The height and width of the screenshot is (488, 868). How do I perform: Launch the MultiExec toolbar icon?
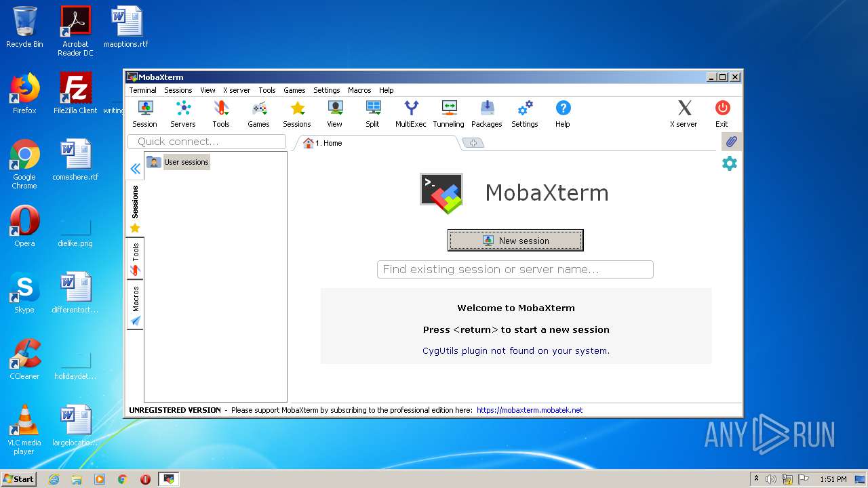click(411, 114)
